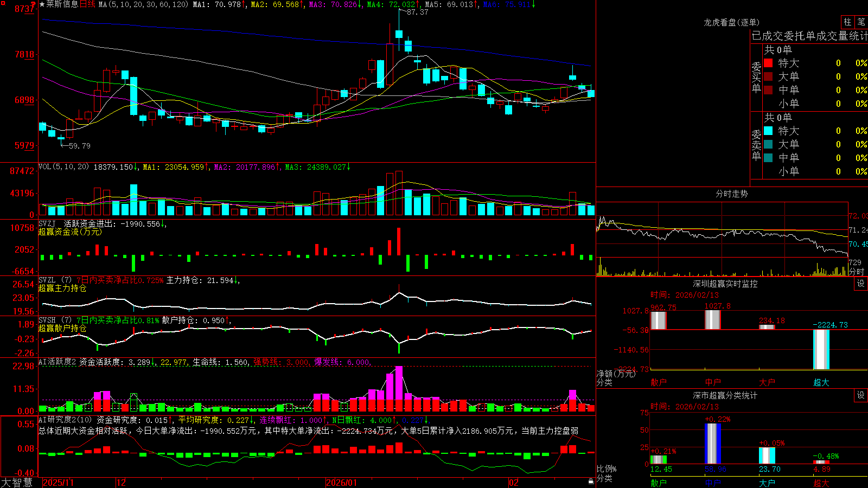
Task: Click the 委卖单 section label
Action: coord(756,144)
